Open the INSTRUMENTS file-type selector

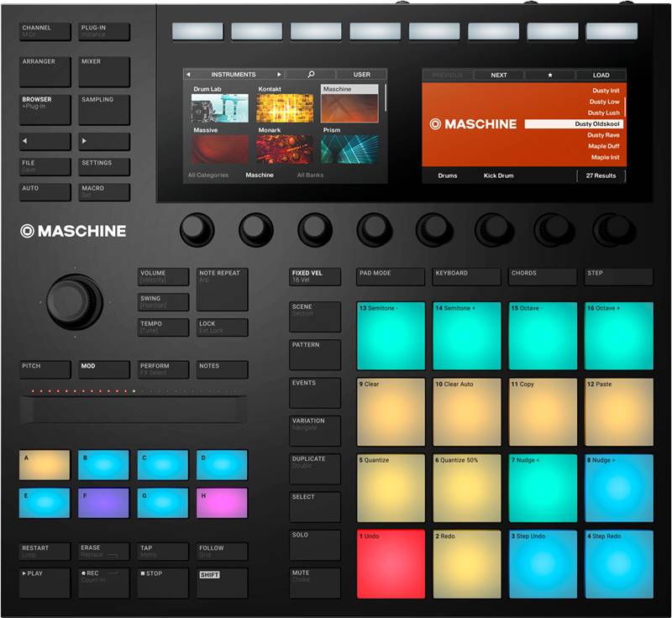click(234, 75)
